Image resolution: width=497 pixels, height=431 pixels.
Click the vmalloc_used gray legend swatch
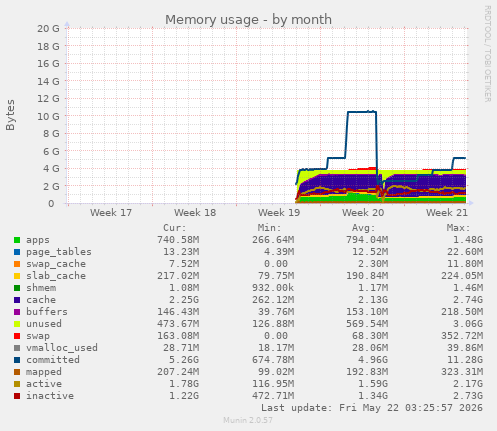pyautogui.click(x=17, y=348)
